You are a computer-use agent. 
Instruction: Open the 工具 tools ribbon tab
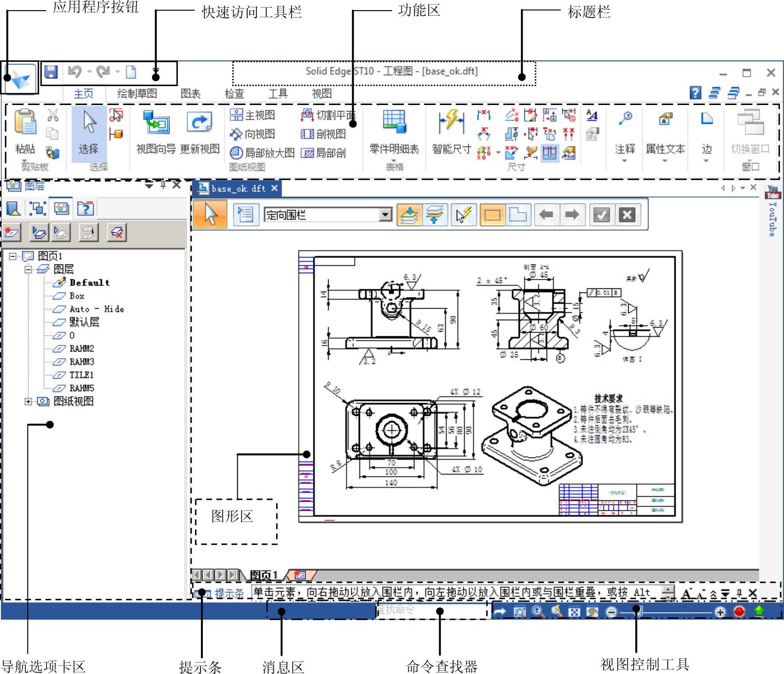[278, 94]
